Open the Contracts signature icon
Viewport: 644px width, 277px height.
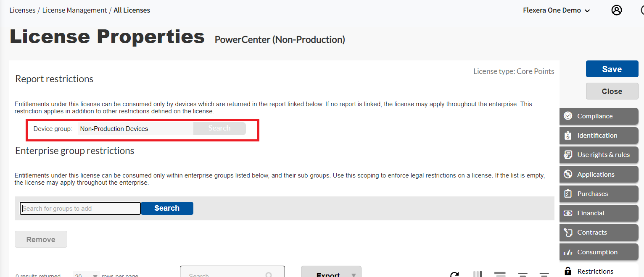pyautogui.click(x=568, y=232)
